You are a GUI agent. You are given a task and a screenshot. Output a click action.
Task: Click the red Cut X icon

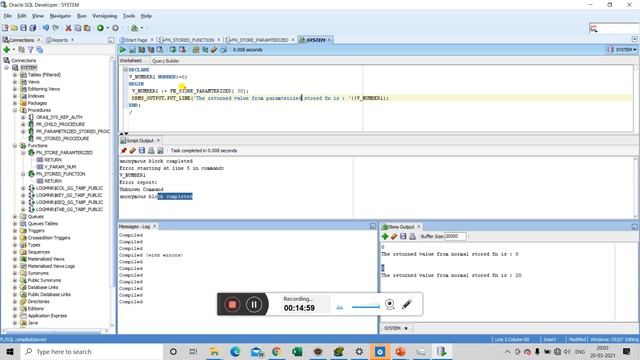point(68,28)
